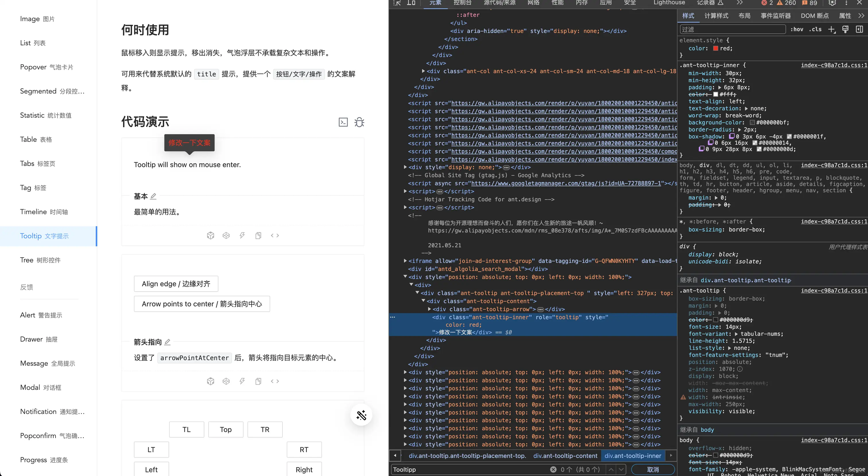Click the debug bug icon beside 代码演示
868x476 pixels.
point(359,122)
